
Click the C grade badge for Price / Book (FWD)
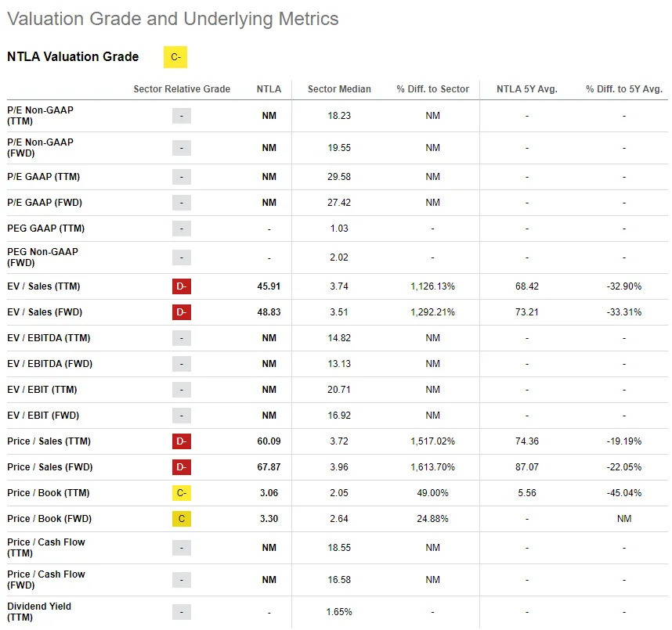[x=182, y=519]
